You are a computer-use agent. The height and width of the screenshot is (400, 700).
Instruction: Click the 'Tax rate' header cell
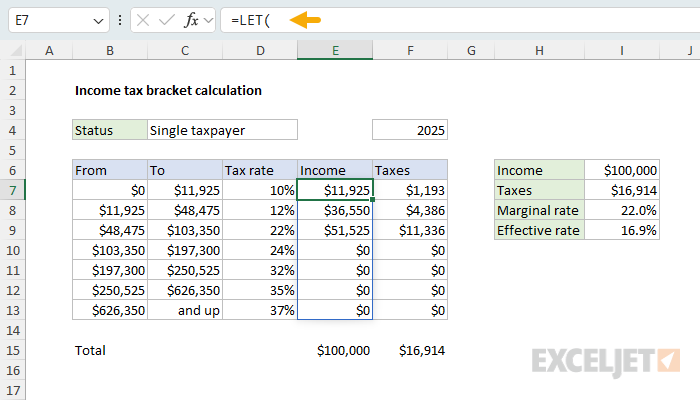[x=260, y=170]
